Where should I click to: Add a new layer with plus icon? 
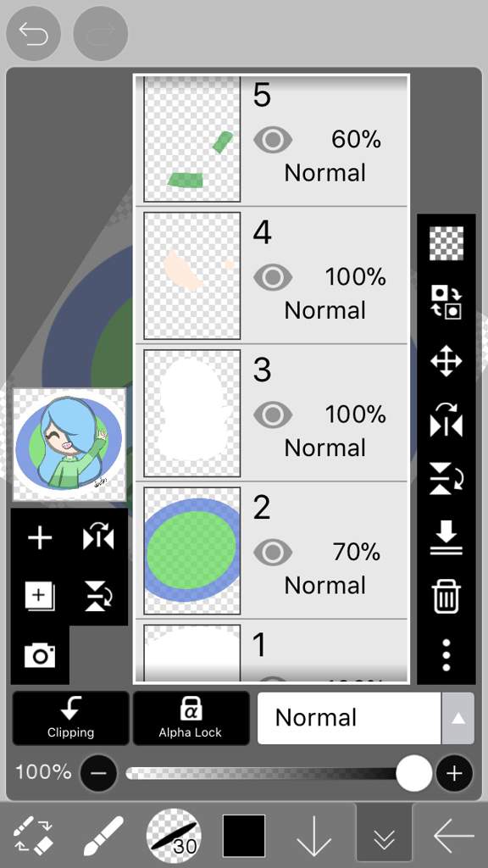pyautogui.click(x=40, y=538)
